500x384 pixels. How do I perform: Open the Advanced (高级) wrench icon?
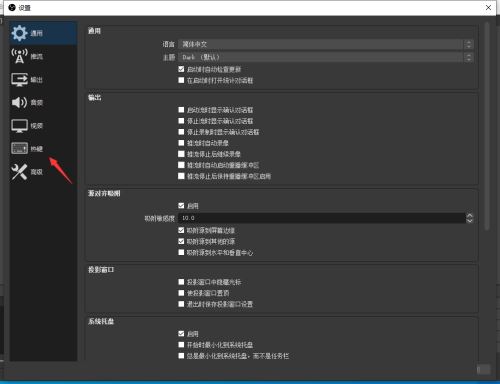tap(19, 172)
